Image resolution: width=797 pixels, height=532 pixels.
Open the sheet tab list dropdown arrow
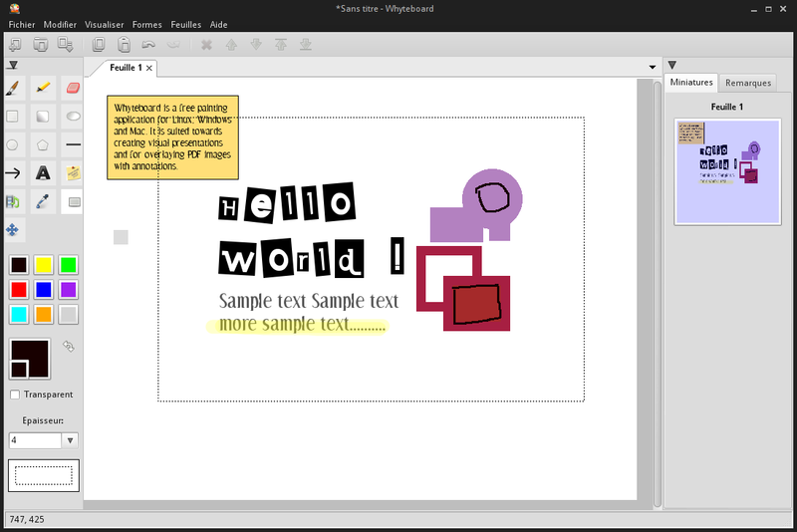coord(653,67)
